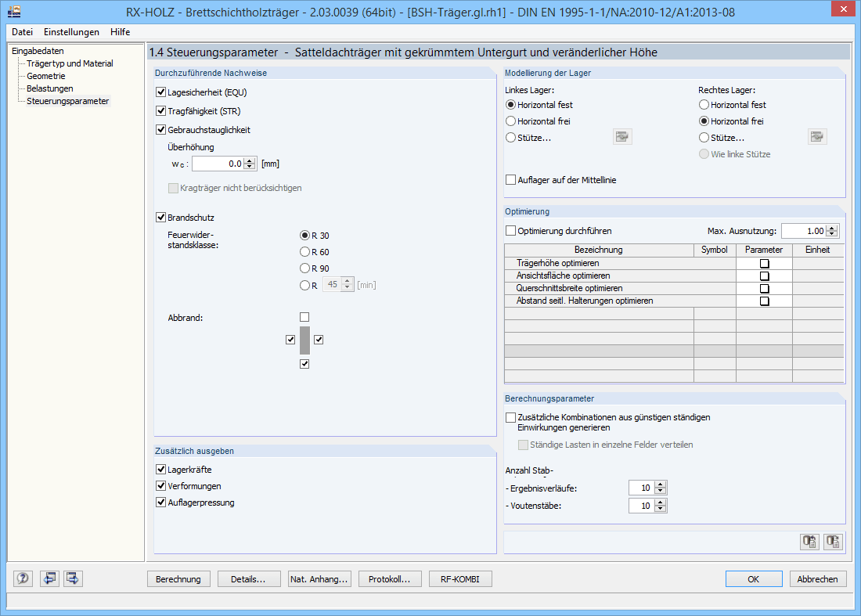Open the Datei menu
The height and width of the screenshot is (616, 861).
(x=21, y=32)
